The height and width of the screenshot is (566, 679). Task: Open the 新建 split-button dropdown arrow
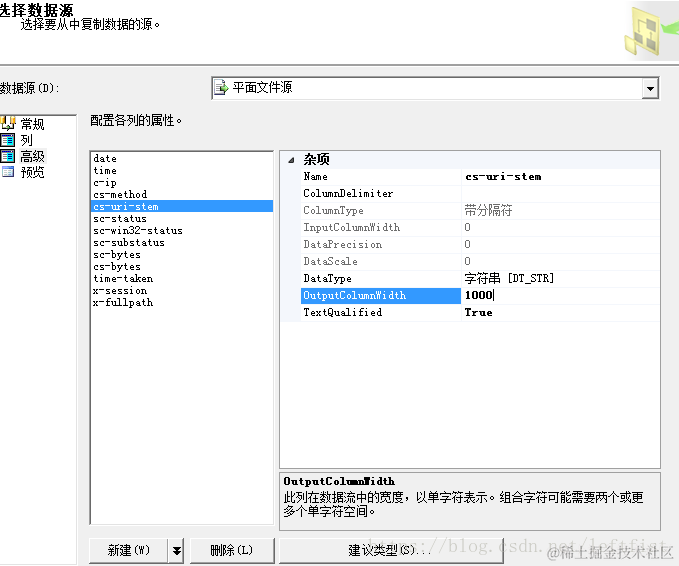point(176,550)
